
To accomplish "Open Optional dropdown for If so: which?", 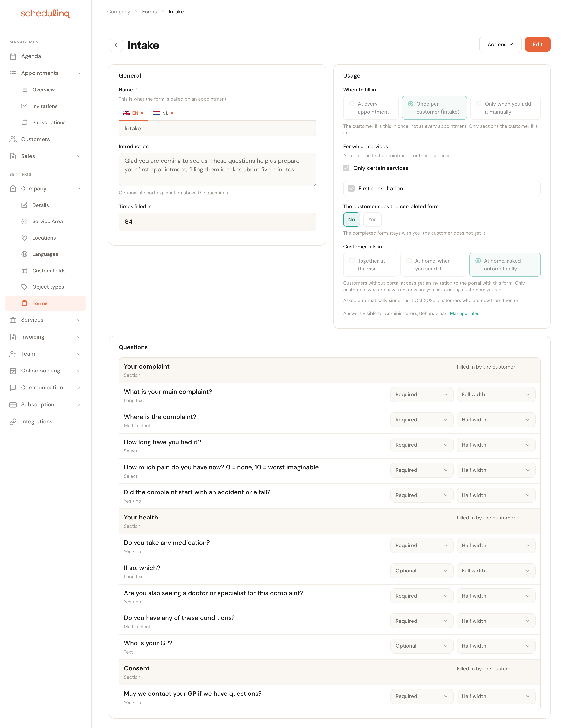I will (x=422, y=571).
